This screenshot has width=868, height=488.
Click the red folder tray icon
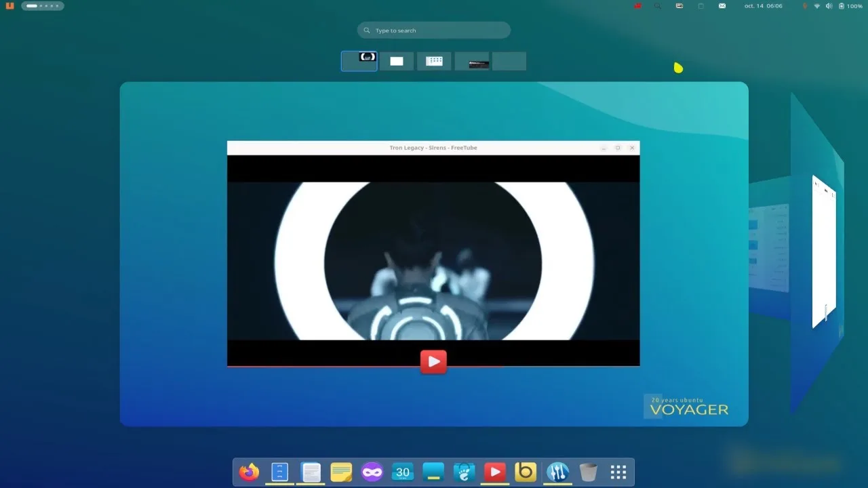(x=637, y=5)
